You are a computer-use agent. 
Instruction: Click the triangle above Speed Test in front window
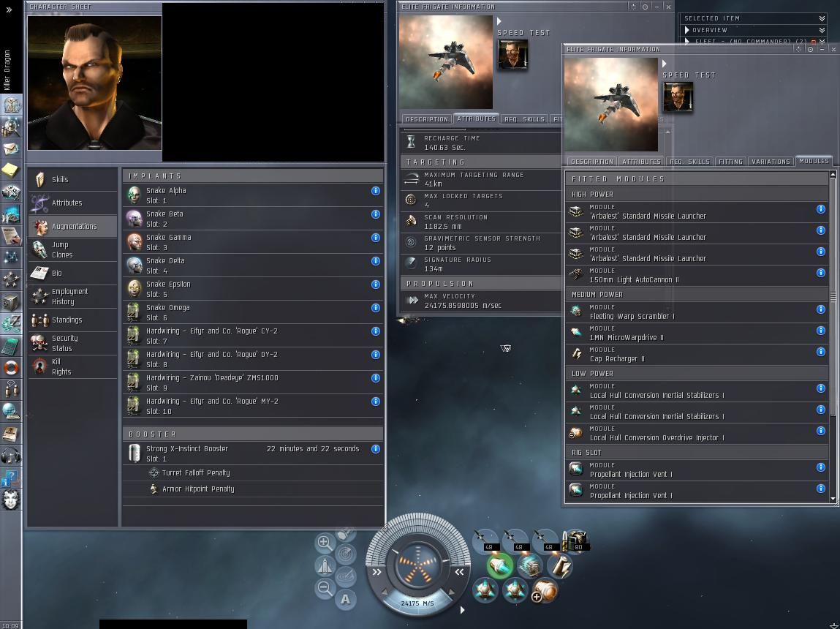(665, 63)
